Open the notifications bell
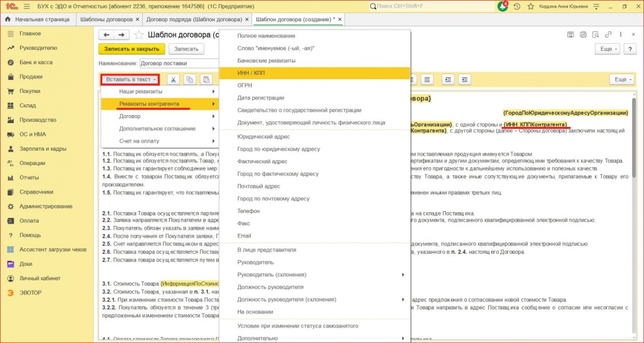 [x=502, y=6]
